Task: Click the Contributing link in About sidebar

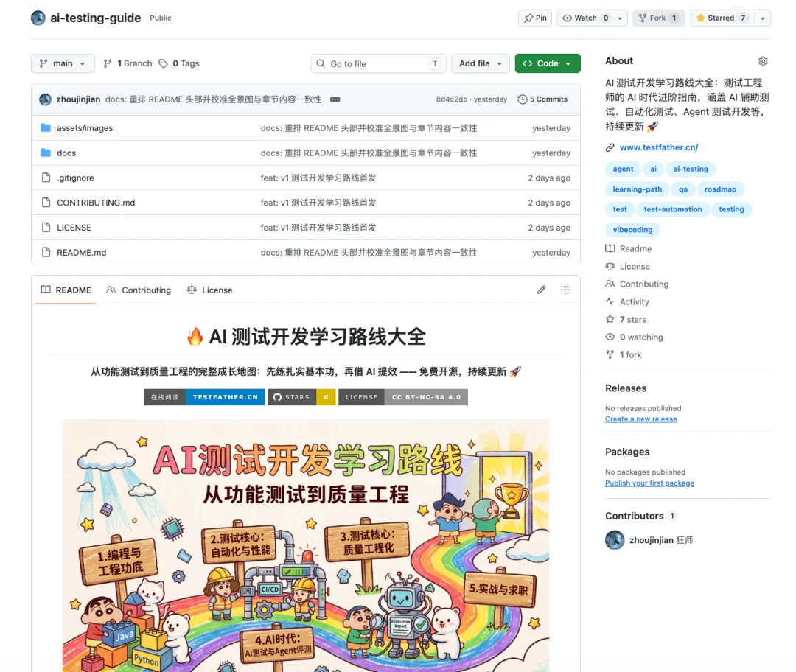Action: pyautogui.click(x=643, y=284)
